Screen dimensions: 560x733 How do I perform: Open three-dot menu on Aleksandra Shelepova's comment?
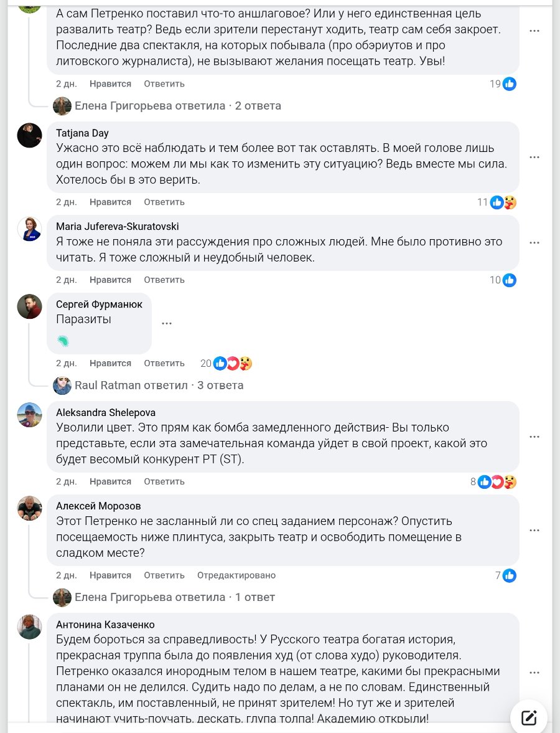(534, 437)
